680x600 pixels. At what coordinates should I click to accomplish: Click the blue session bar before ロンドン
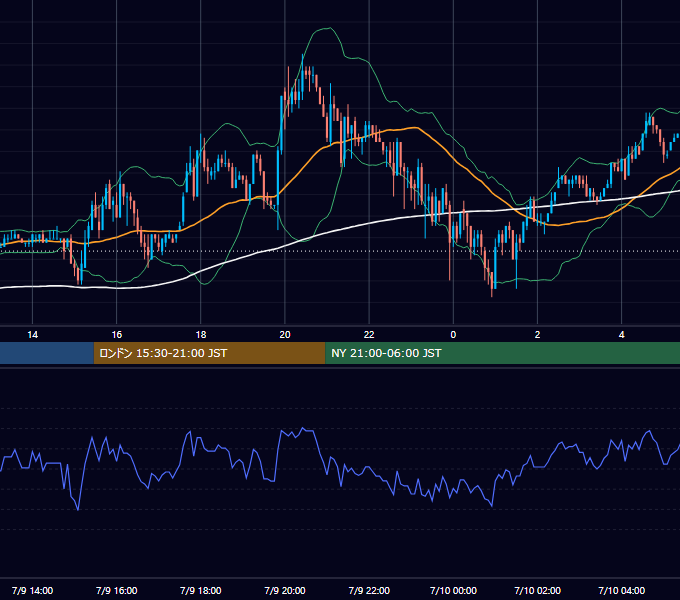click(x=47, y=353)
